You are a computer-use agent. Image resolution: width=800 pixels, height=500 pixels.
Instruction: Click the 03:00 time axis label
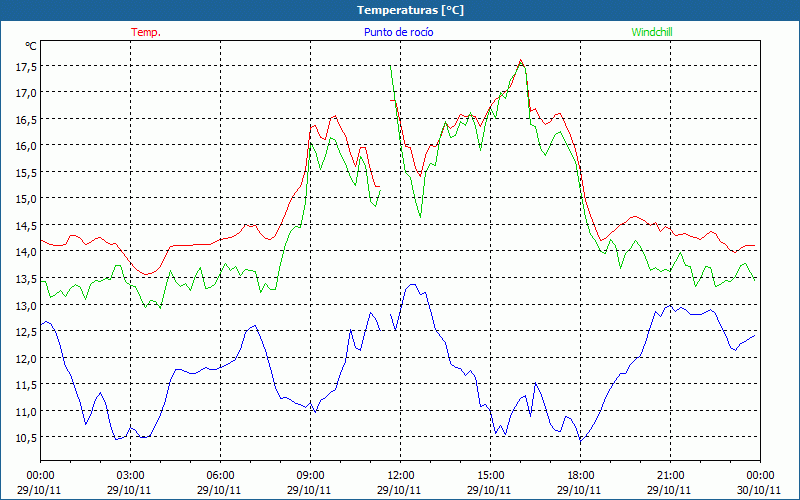(130, 476)
